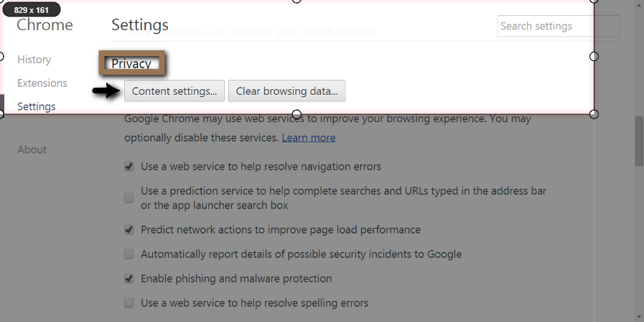Image resolution: width=644 pixels, height=322 pixels.
Task: Toggle 'Use a web service to help resolve navigation errors'
Action: pos(129,167)
